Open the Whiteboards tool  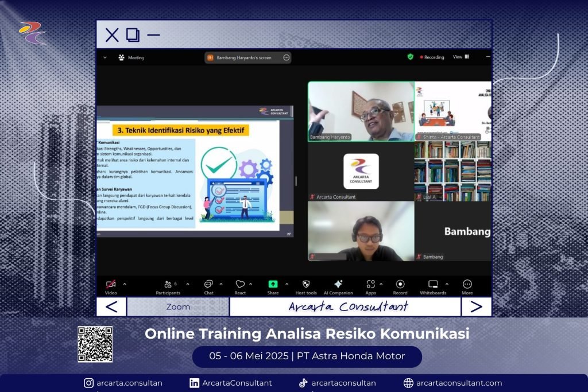pos(433,284)
